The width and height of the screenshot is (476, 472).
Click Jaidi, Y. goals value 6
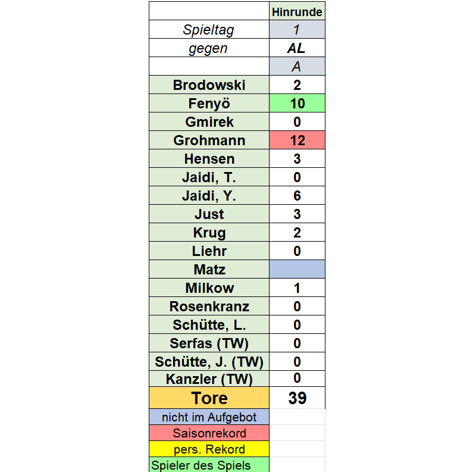coord(297,196)
